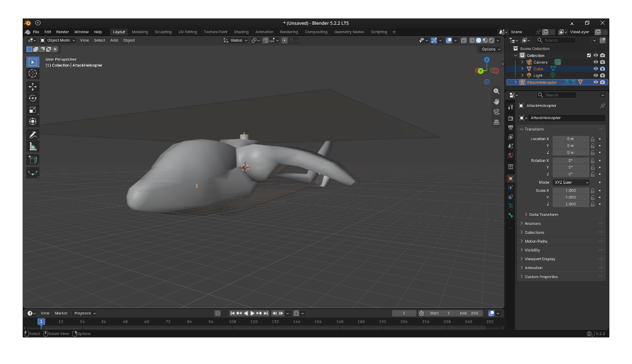Screen dimensions: 632x364
Task: Hide Cube in viewport via eye icon
Action: 596,69
